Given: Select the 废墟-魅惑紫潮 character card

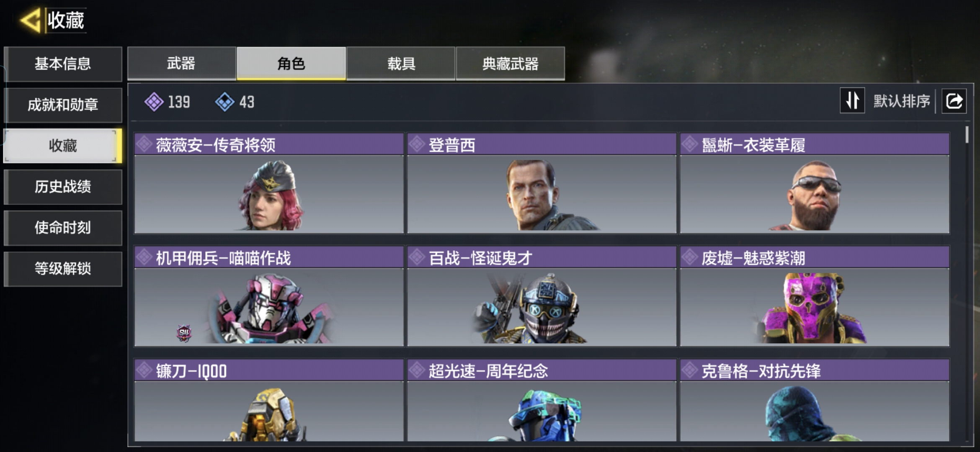Looking at the screenshot, I should tap(815, 296).
